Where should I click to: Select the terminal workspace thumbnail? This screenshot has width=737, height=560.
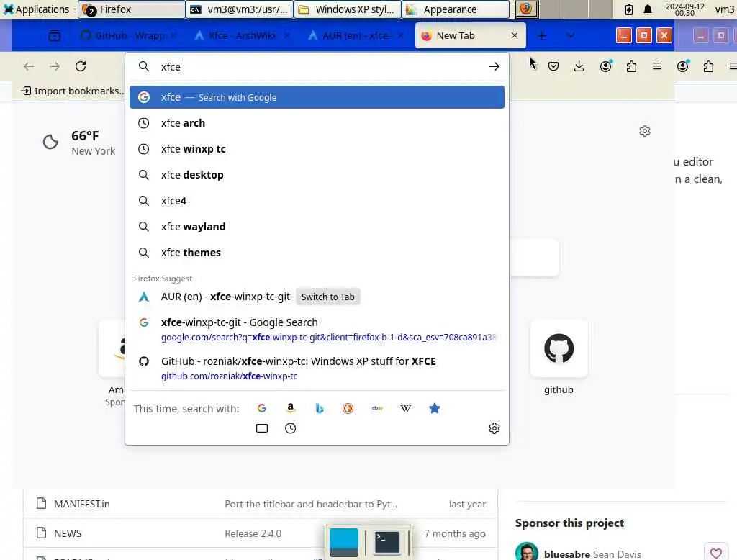click(387, 542)
